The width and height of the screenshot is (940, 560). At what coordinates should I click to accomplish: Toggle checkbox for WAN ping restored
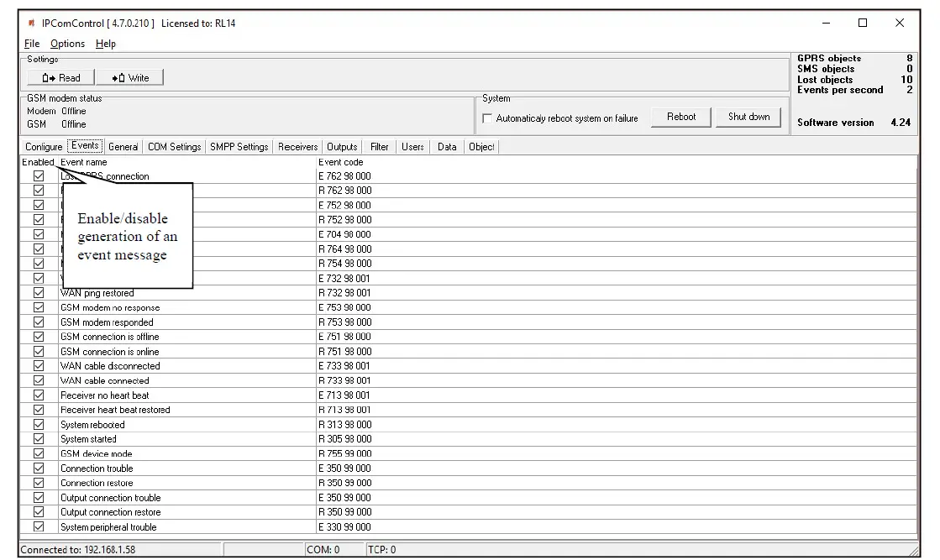39,293
